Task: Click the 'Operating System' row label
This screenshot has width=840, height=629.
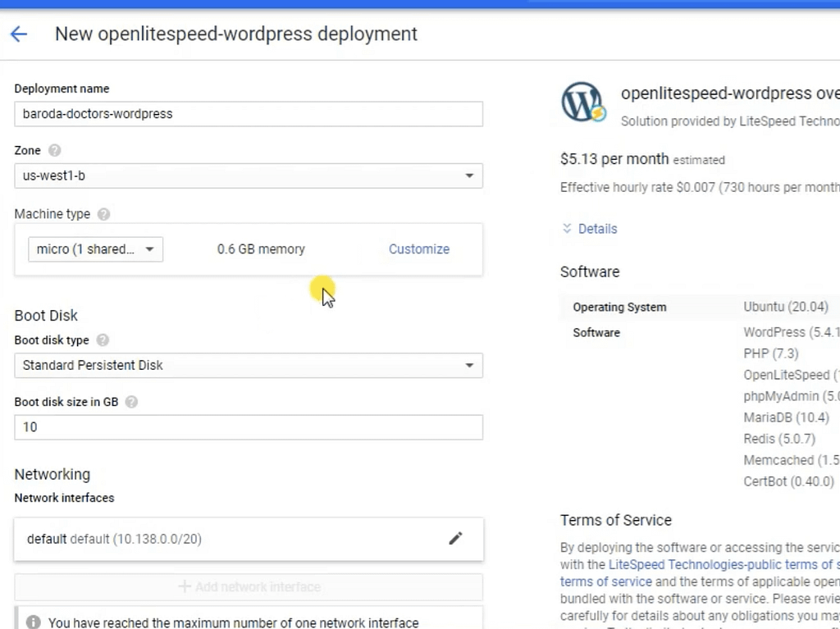Action: pyautogui.click(x=620, y=307)
